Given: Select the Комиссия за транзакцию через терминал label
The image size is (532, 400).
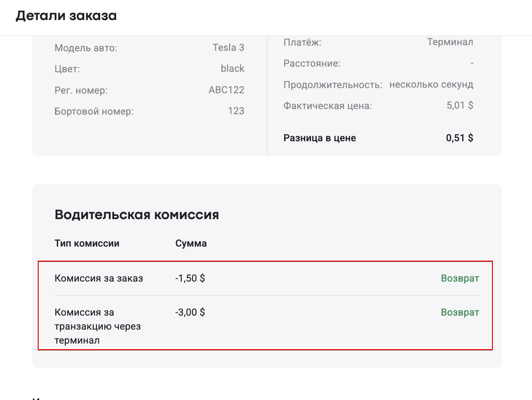Looking at the screenshot, I should [97, 326].
